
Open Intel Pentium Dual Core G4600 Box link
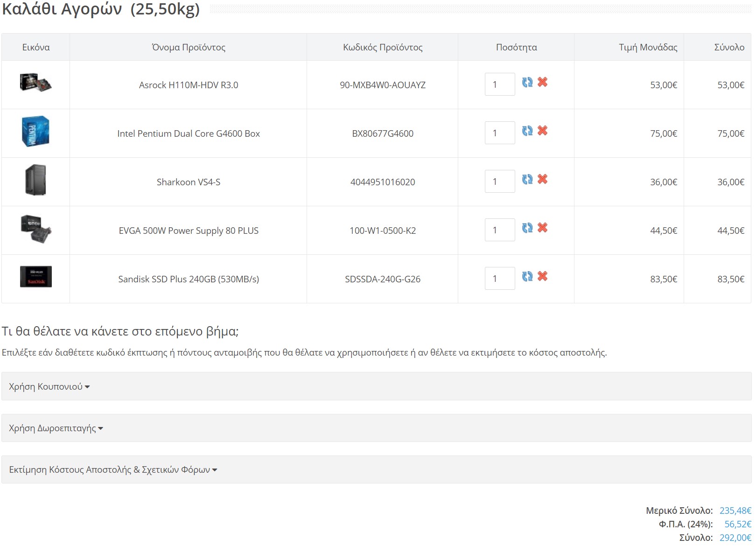point(189,133)
